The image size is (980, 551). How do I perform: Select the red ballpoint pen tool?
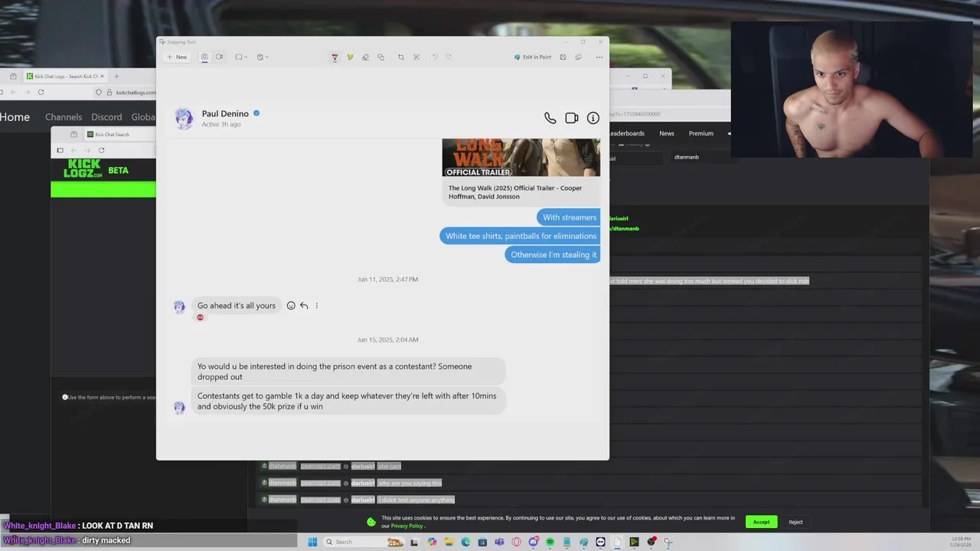(x=335, y=57)
